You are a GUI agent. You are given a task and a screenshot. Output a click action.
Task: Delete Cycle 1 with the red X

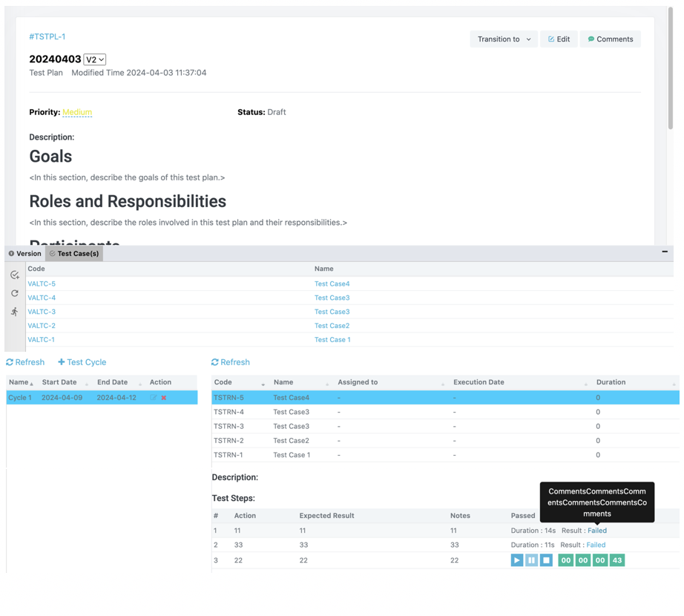click(164, 398)
